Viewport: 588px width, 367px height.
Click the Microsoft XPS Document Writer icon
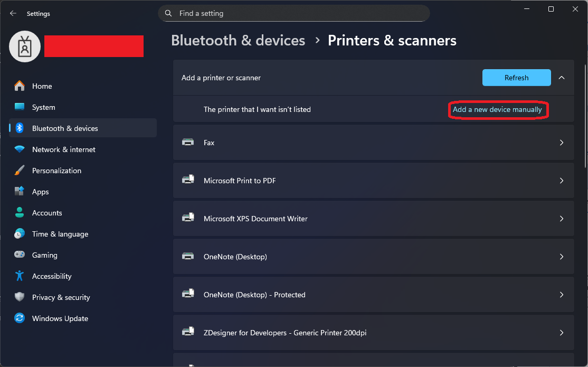click(188, 218)
